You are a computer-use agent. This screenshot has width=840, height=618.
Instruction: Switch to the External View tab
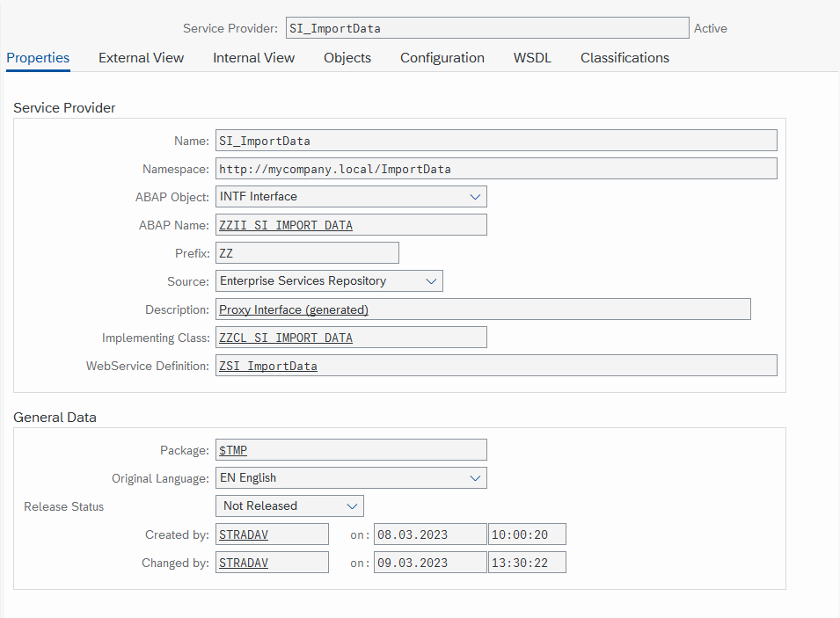[x=141, y=58]
